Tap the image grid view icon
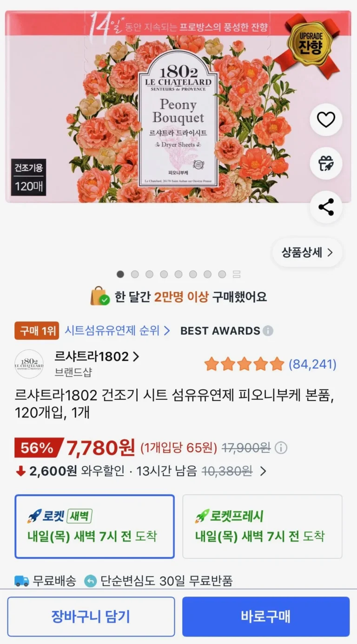The image size is (357, 644). [x=237, y=274]
